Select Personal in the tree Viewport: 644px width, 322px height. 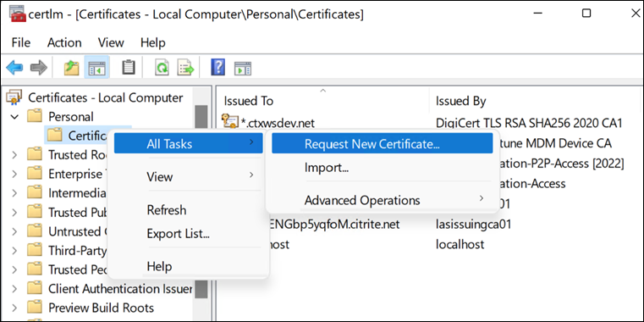(x=71, y=116)
